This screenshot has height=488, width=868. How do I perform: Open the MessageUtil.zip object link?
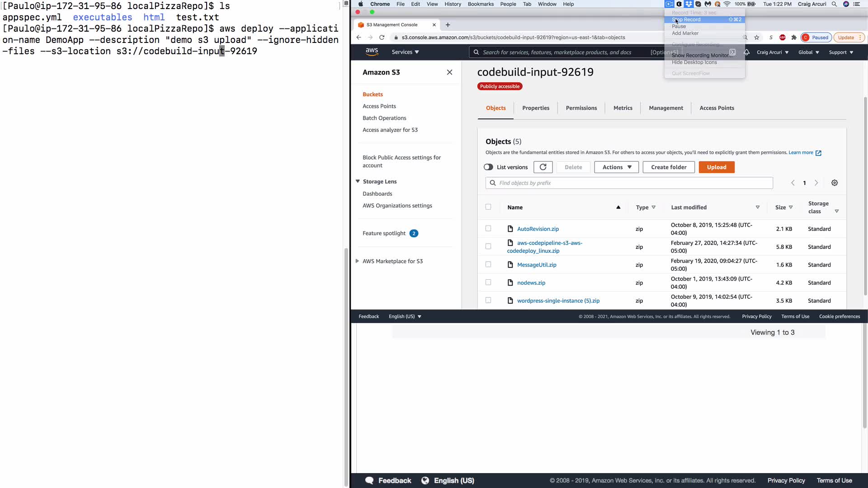click(x=537, y=265)
